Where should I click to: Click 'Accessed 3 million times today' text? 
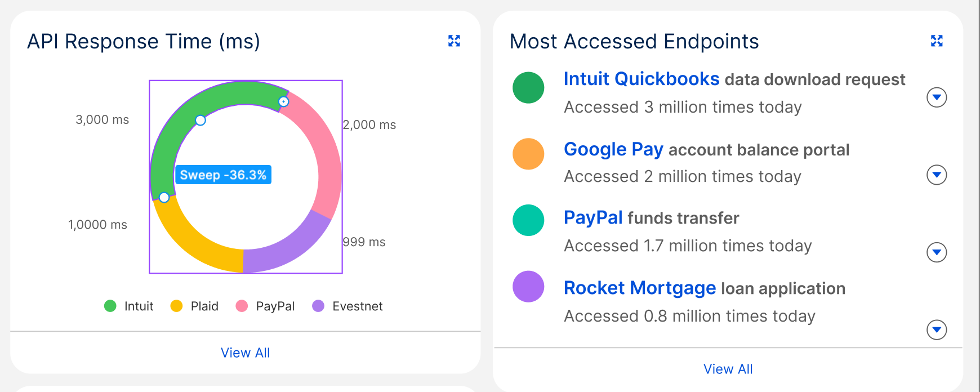[x=683, y=106]
